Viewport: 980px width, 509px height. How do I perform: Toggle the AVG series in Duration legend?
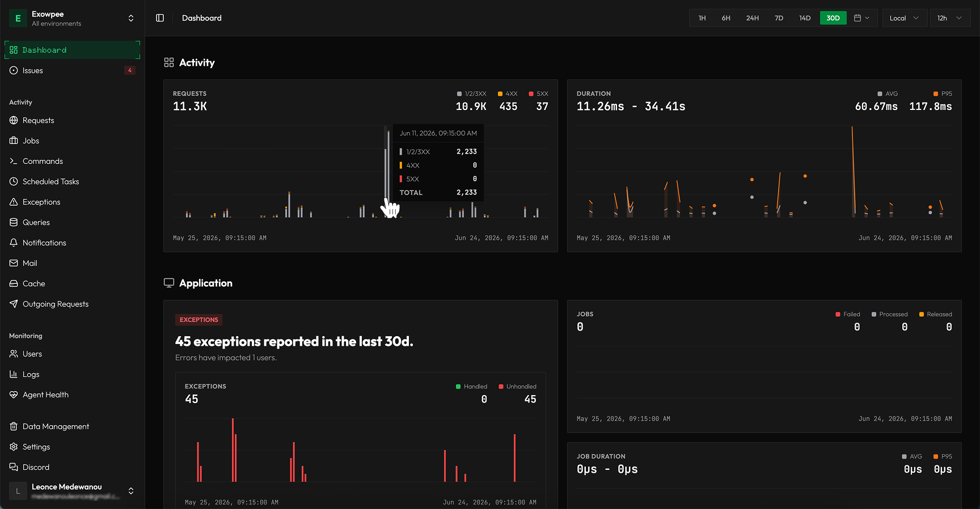[x=888, y=94]
